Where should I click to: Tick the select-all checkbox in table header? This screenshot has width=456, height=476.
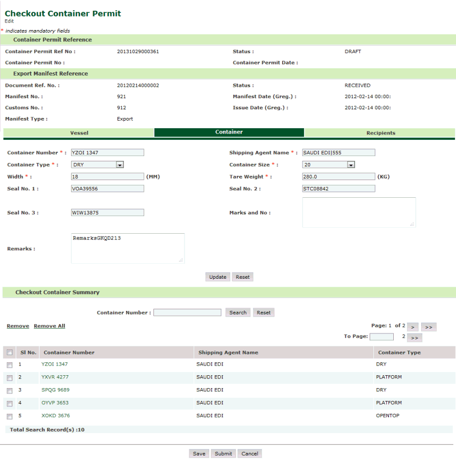click(x=10, y=352)
